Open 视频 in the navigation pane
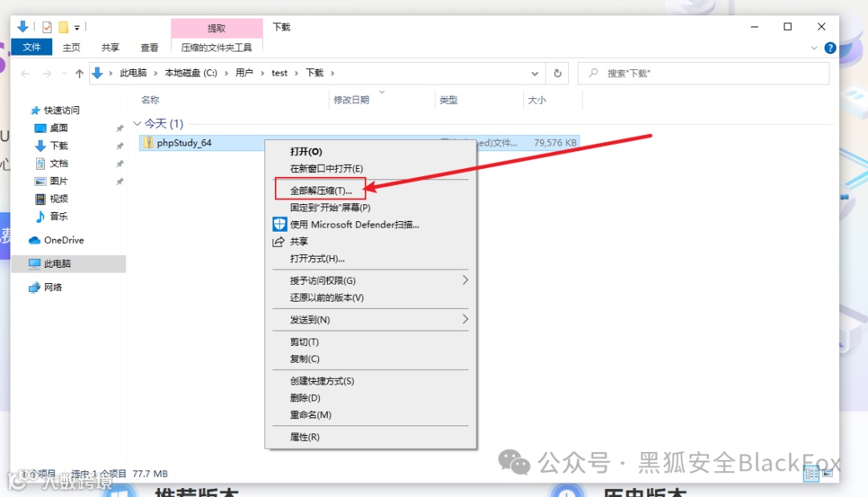868x497 pixels. click(x=59, y=199)
